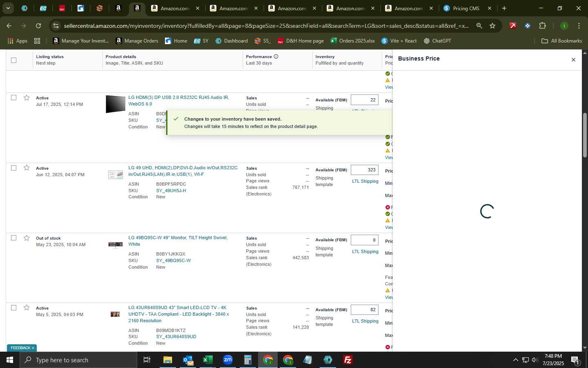Open Orders 2025.xlsx bookmark
The width and height of the screenshot is (588, 368).
[x=353, y=41]
